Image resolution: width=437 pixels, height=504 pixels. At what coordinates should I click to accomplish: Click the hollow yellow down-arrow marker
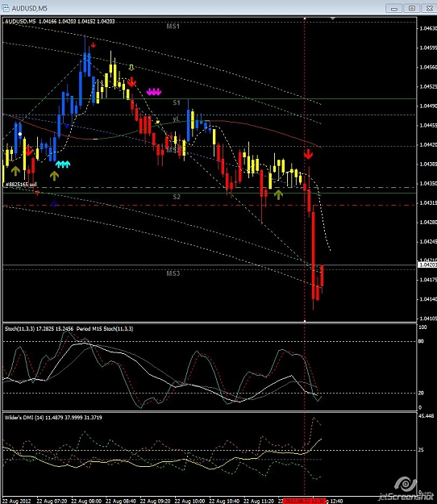tap(131, 67)
